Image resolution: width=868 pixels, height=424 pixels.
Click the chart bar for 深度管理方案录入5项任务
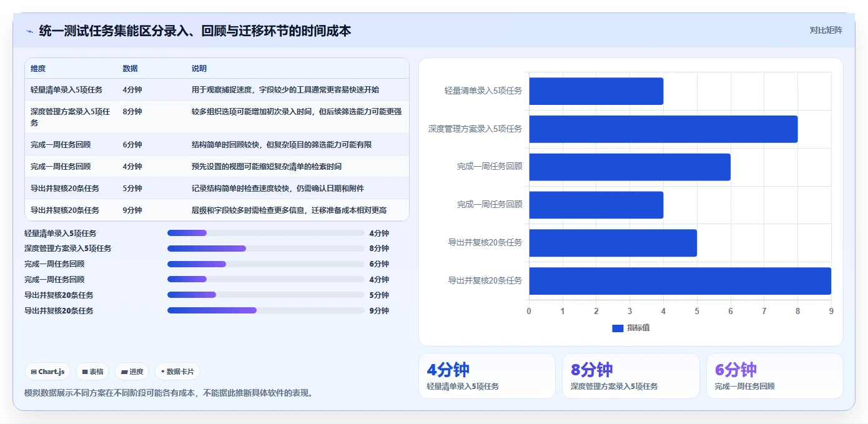pos(663,129)
